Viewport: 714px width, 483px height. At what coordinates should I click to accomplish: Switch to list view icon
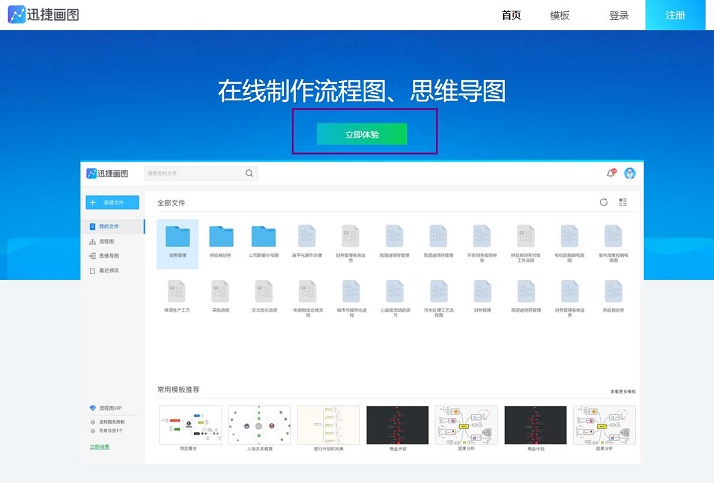623,202
